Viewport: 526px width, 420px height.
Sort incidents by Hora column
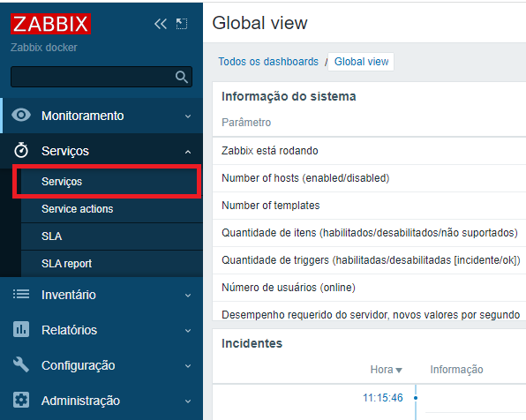[x=386, y=370]
